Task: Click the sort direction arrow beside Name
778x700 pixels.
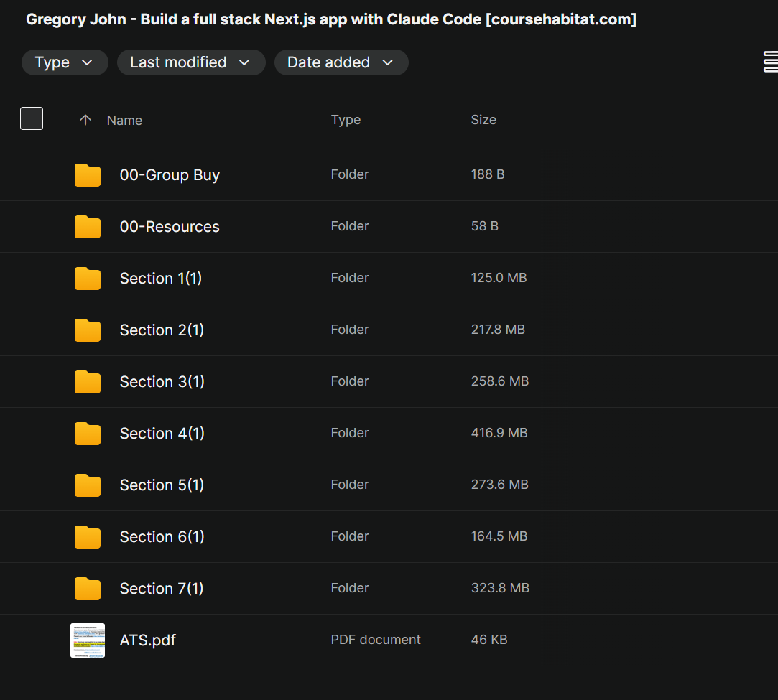Action: tap(85, 120)
